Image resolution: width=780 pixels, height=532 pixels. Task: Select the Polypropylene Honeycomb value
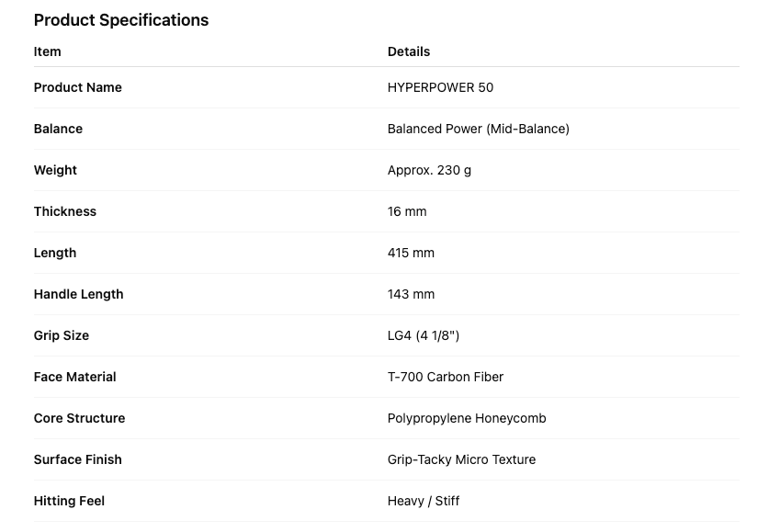(467, 418)
